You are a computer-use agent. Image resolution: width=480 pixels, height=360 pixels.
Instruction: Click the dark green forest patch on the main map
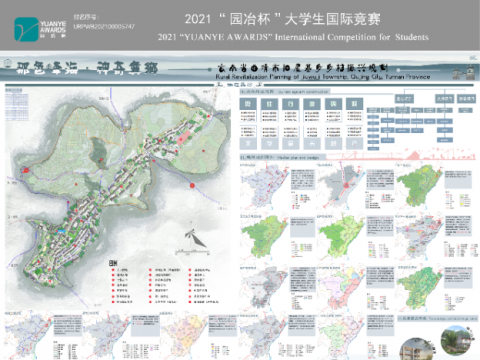[98, 152]
